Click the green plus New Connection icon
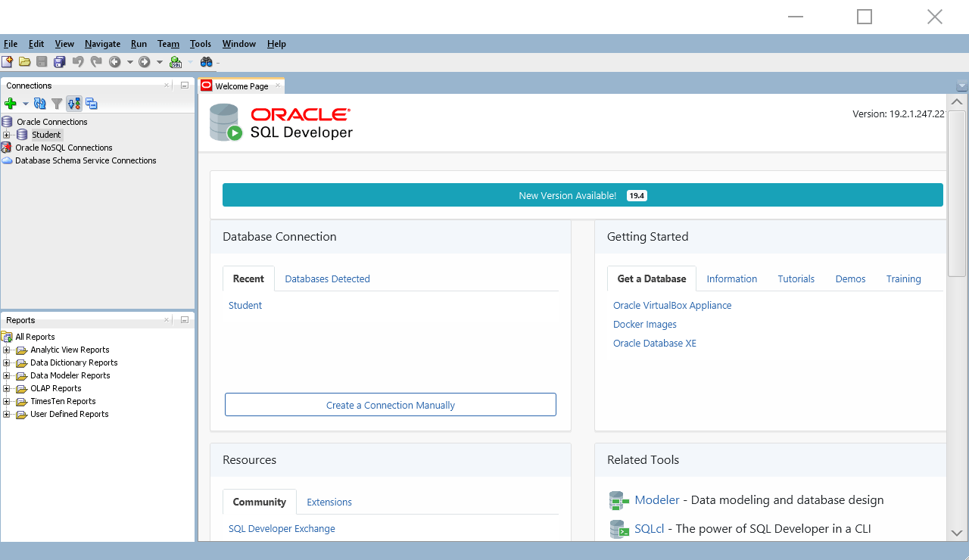This screenshot has width=969, height=560. point(11,104)
